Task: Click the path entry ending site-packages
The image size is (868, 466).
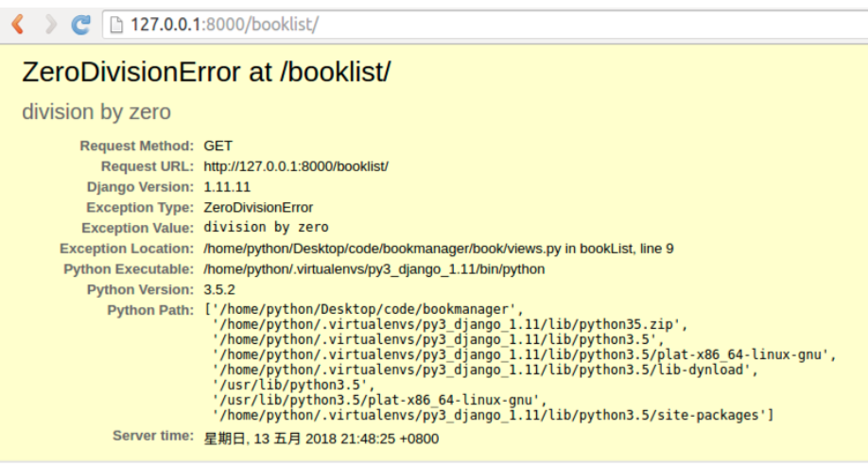Action: coord(494,415)
